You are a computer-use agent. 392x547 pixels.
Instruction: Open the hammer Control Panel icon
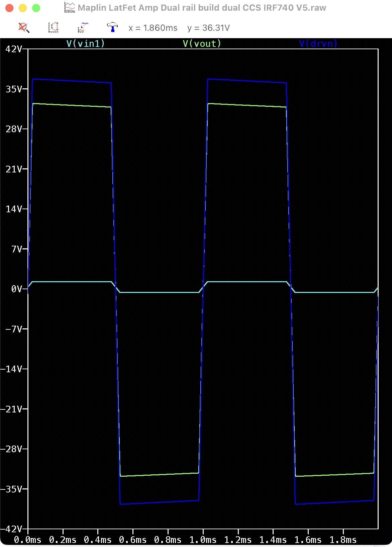(x=112, y=27)
